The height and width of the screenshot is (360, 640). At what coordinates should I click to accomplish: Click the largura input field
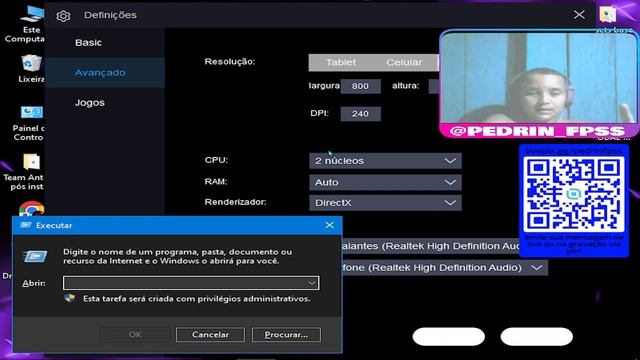coord(360,86)
